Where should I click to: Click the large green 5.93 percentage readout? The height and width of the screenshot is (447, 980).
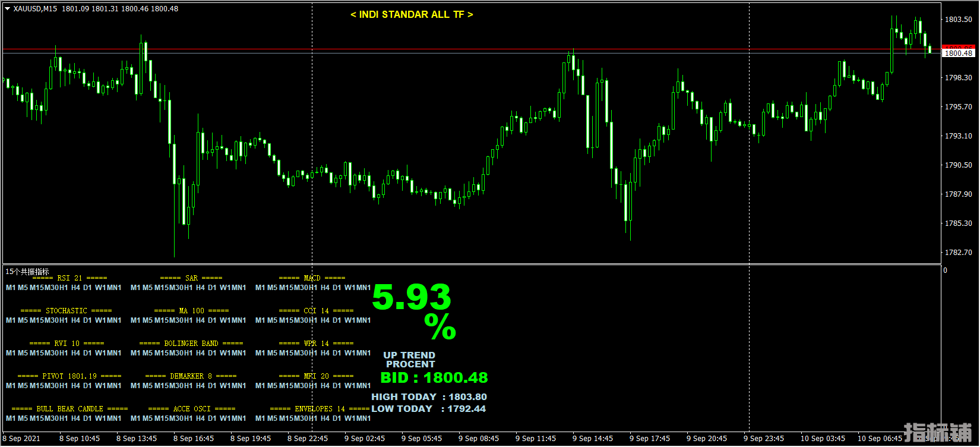pos(412,298)
